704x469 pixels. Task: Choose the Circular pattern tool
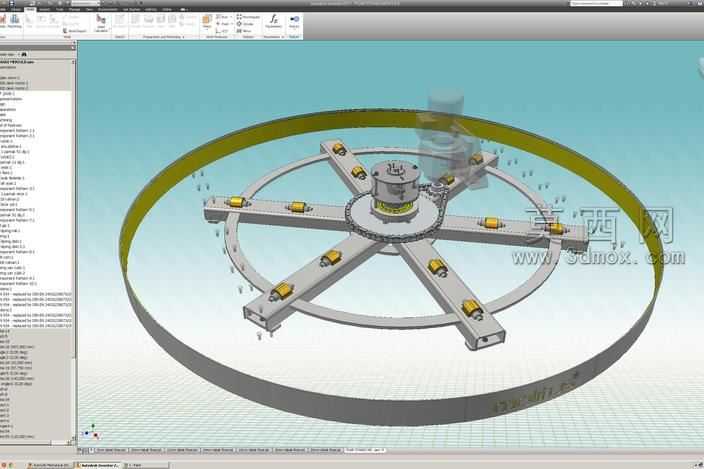click(x=245, y=24)
